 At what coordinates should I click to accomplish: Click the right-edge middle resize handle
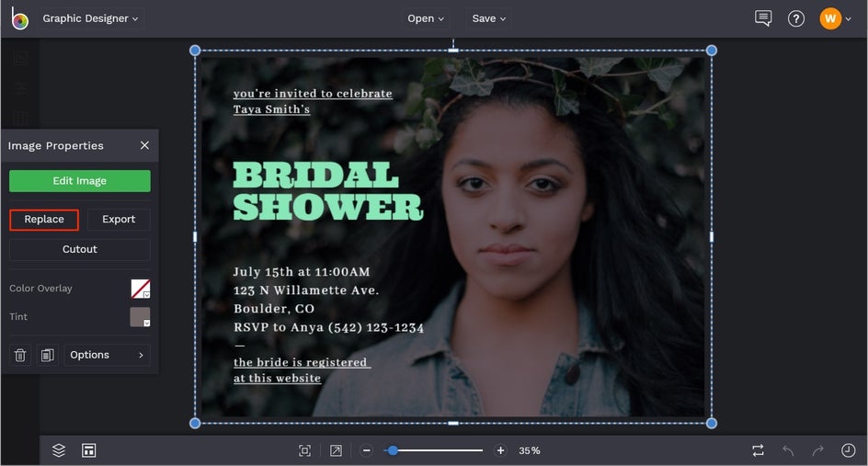pyautogui.click(x=712, y=237)
